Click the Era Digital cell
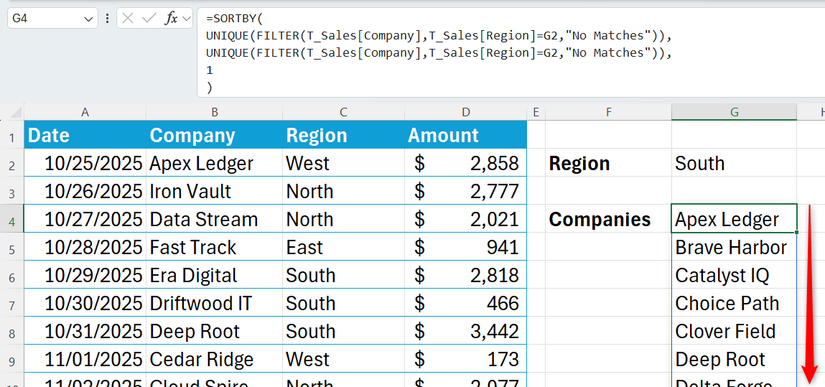Screen dimensions: 825x387 click(214, 275)
